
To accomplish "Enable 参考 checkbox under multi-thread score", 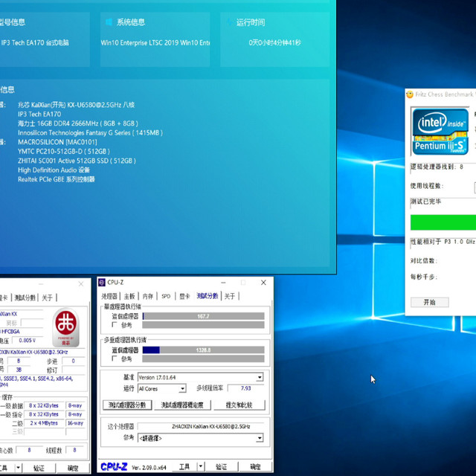I will (113, 358).
